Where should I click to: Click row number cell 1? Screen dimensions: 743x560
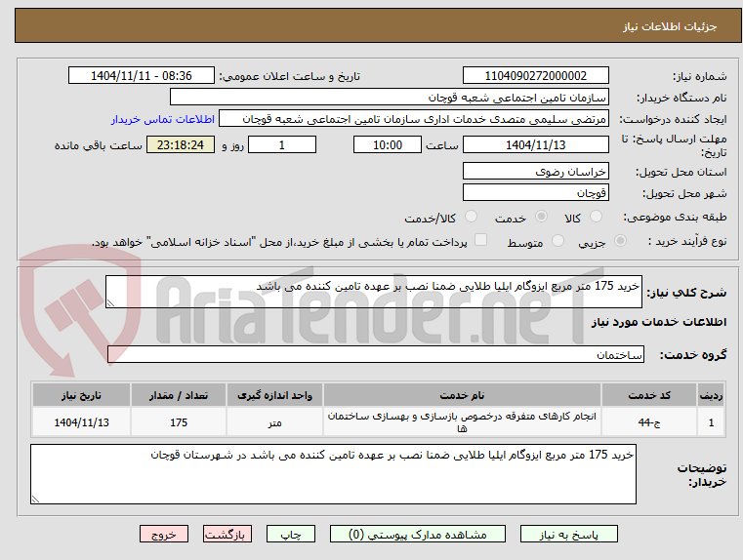tap(711, 421)
